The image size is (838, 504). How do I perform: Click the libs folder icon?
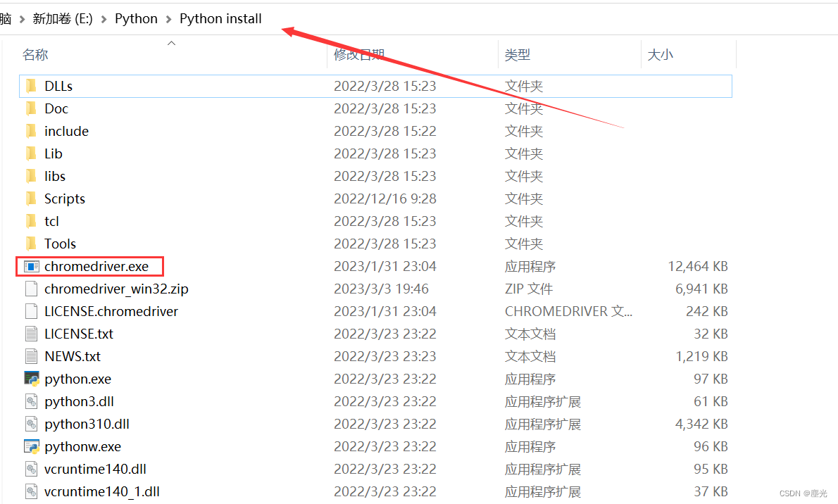[x=31, y=176]
